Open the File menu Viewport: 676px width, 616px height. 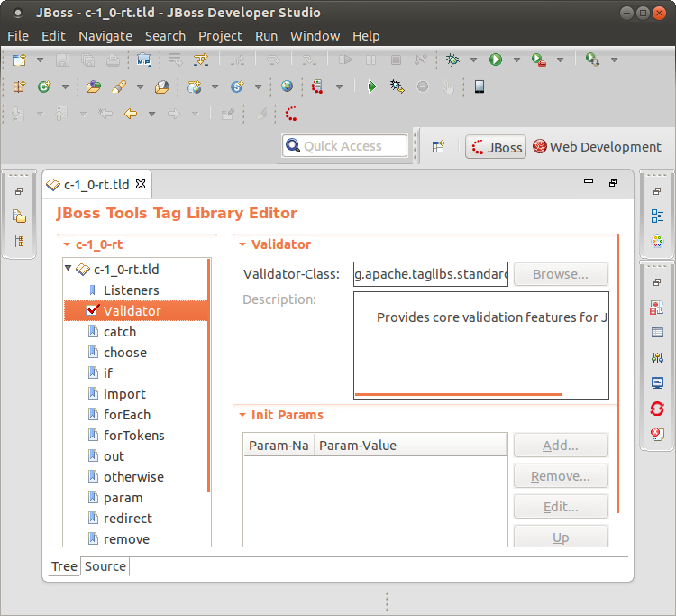tap(18, 36)
